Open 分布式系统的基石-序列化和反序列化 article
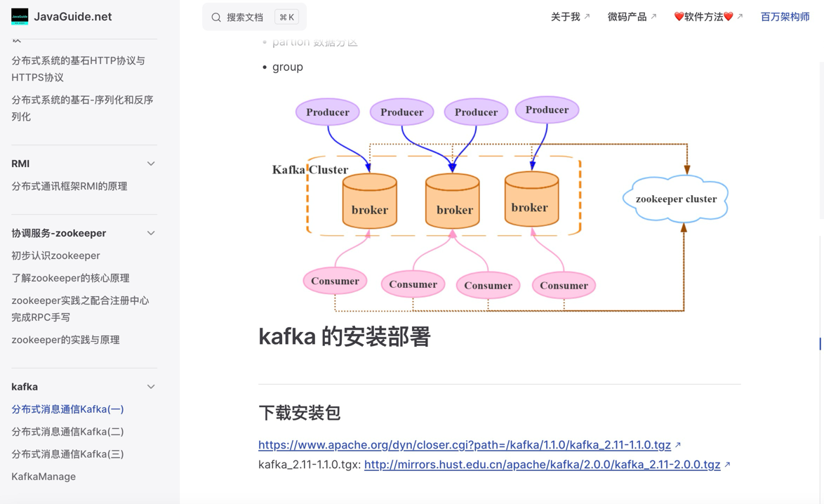The width and height of the screenshot is (824, 504). 83,108
